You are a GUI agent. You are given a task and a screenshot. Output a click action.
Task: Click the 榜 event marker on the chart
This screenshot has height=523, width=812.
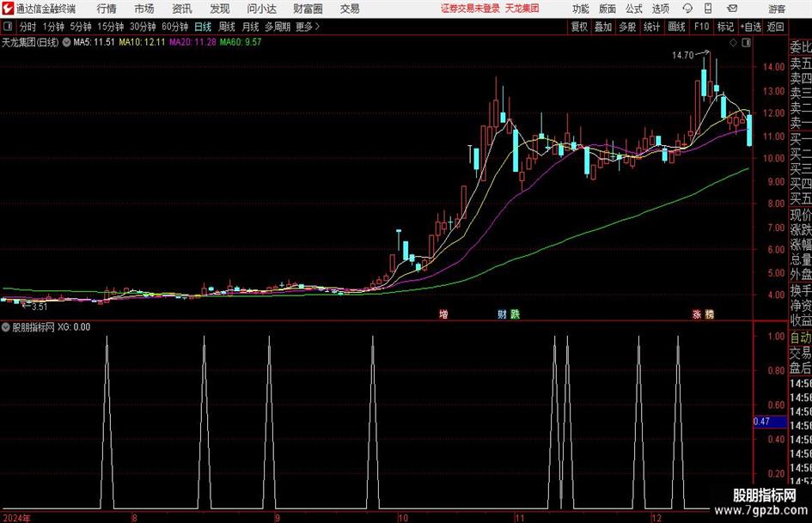tap(710, 313)
